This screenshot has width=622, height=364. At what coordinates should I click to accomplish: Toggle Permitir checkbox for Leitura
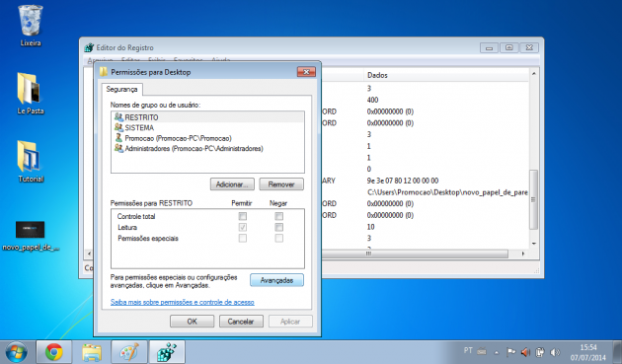point(242,227)
